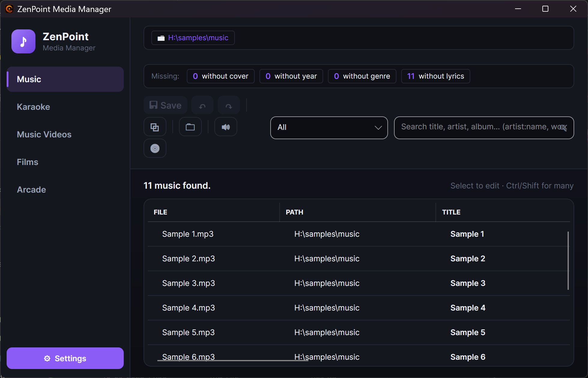Viewport: 588px width, 378px height.
Task: Click the horizontal scrollbar under the table
Action: (233, 360)
